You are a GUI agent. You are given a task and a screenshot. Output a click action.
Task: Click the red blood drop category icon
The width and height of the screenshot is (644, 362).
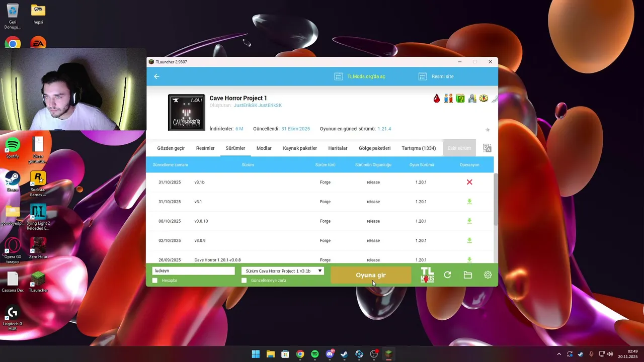tap(437, 99)
